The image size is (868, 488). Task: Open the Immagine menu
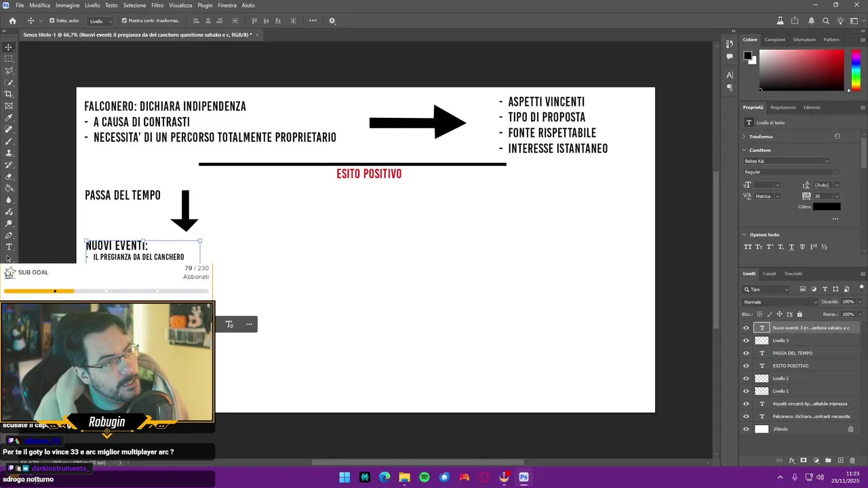(x=67, y=5)
